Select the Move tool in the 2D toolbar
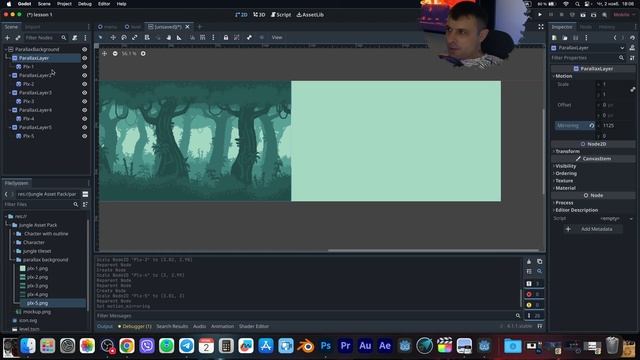 coord(113,37)
